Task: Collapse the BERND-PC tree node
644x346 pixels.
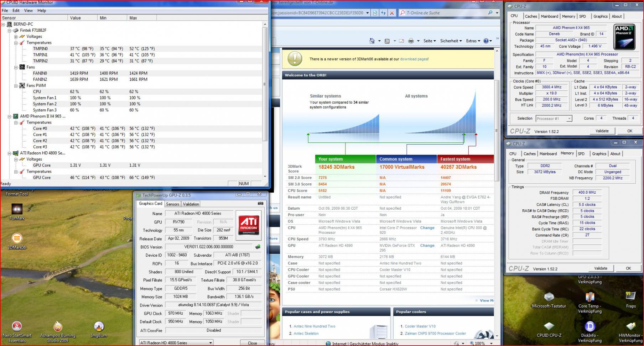Action: pos(3,25)
